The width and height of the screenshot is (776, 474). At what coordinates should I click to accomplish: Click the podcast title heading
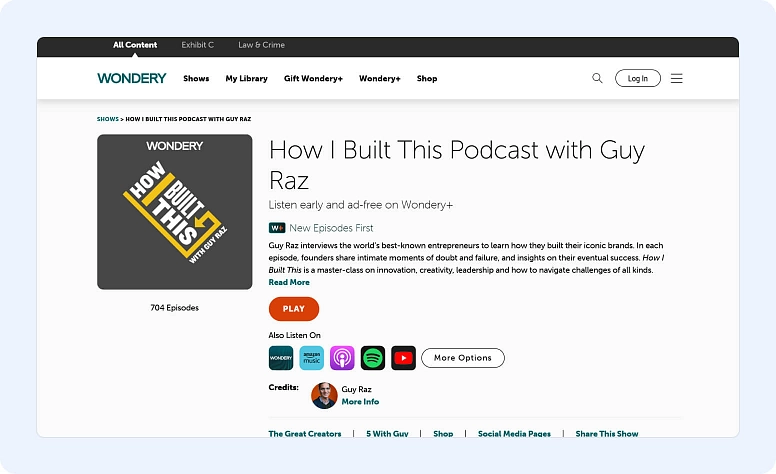coord(457,164)
